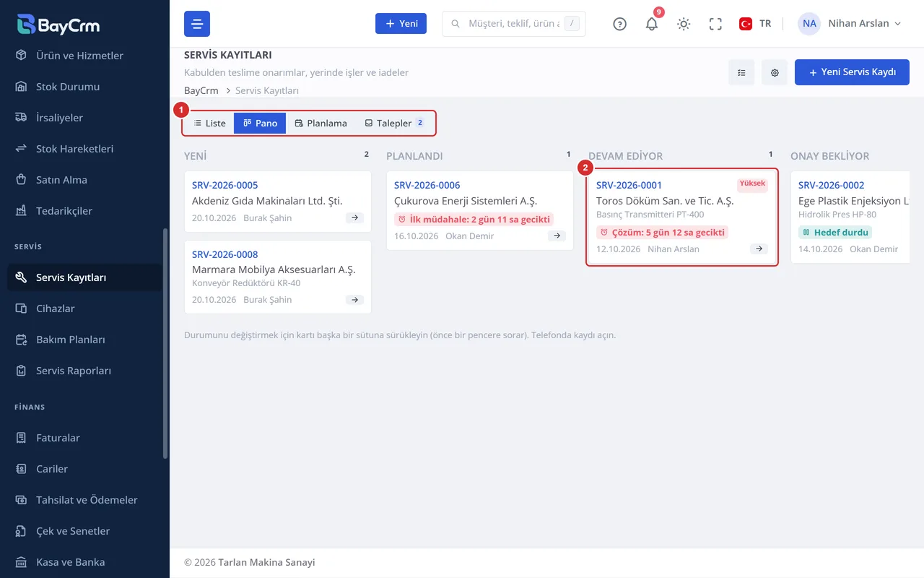Focus the Müşteri, teklif search field
This screenshot has height=578, width=924.
514,24
